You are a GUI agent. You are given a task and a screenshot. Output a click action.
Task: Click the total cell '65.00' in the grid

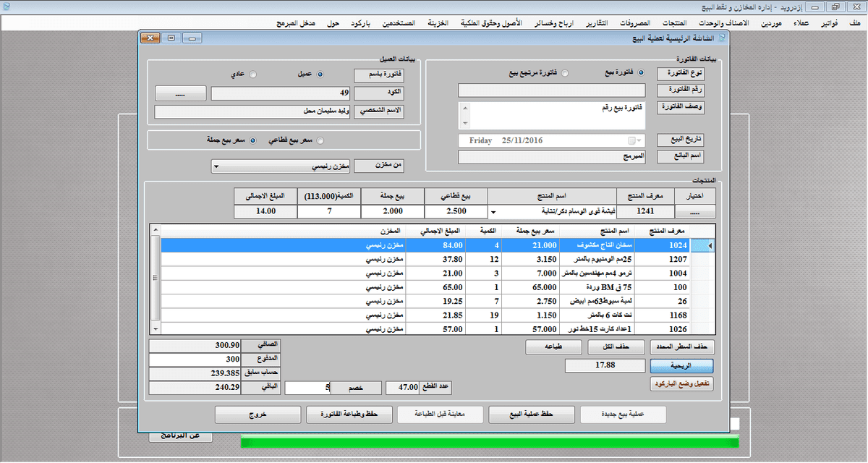click(x=435, y=287)
